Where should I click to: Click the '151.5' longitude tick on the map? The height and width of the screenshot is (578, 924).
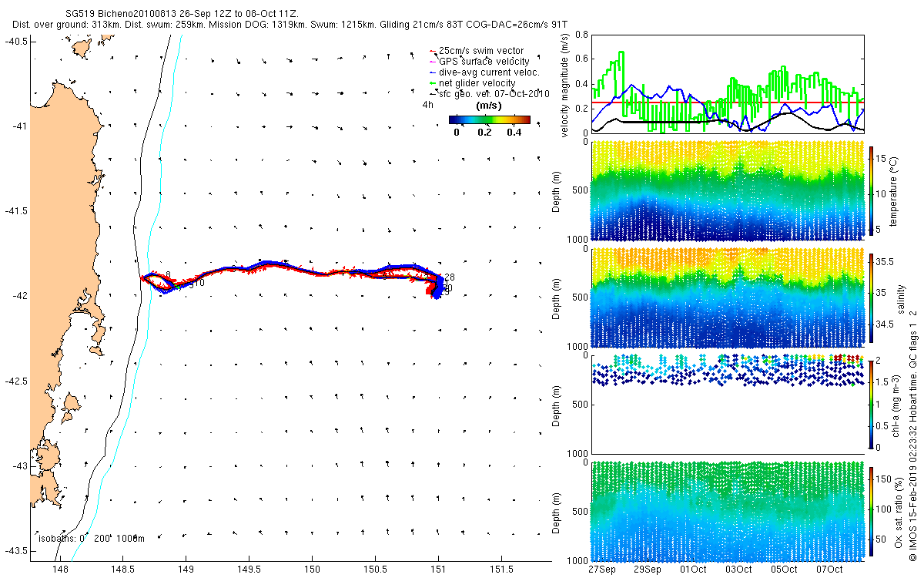pos(501,569)
